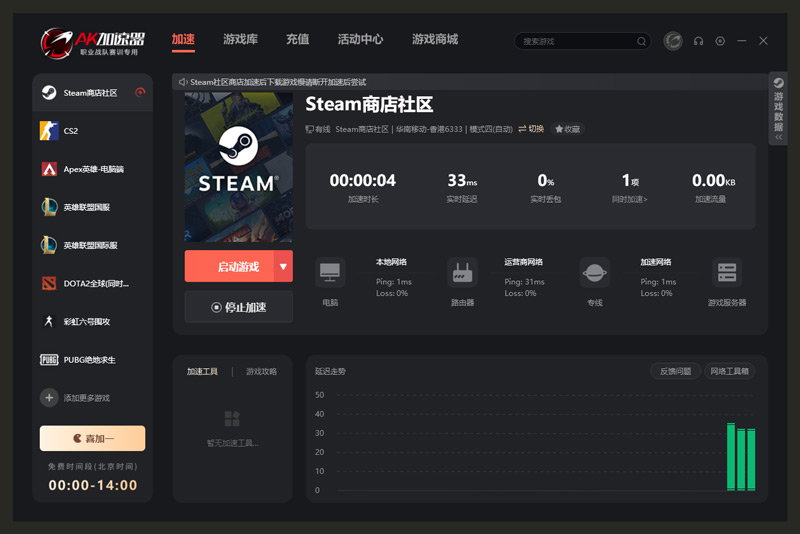800x534 pixels.
Task: Select the 彩虹六号围攻 icon
Action: 49,321
